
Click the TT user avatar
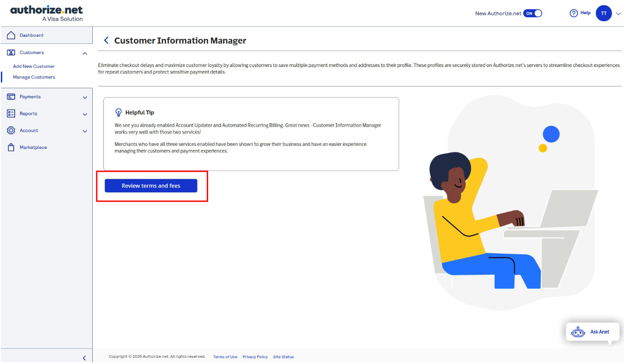pos(603,13)
